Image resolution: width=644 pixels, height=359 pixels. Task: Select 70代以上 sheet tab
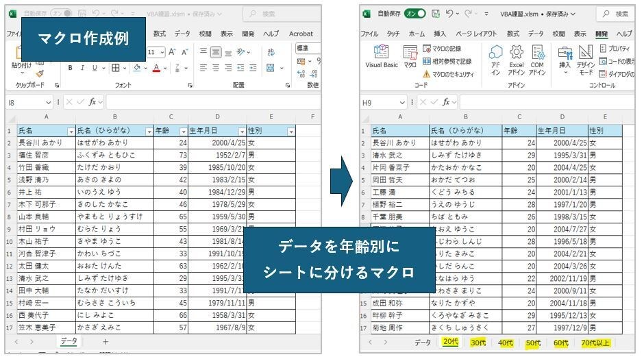coord(595,343)
